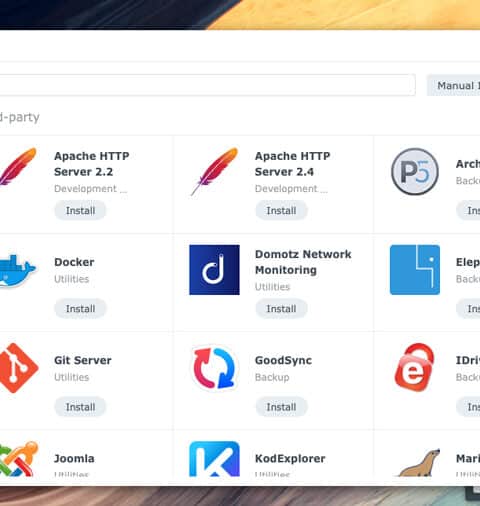This screenshot has height=506, width=480.
Task: Click the MariaDB seal icon
Action: (x=419, y=463)
